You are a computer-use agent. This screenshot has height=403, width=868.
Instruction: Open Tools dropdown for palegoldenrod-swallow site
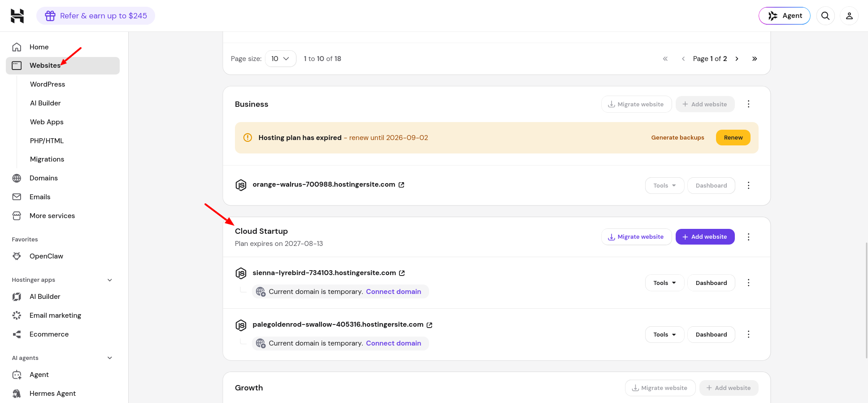(664, 335)
